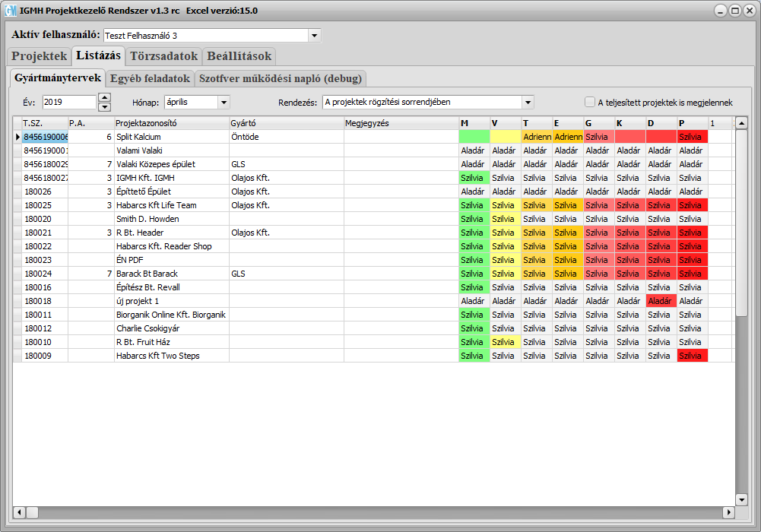The height and width of the screenshot is (532, 761).
Task: Click red Szilvia P cell in Two Steps row
Action: click(693, 356)
